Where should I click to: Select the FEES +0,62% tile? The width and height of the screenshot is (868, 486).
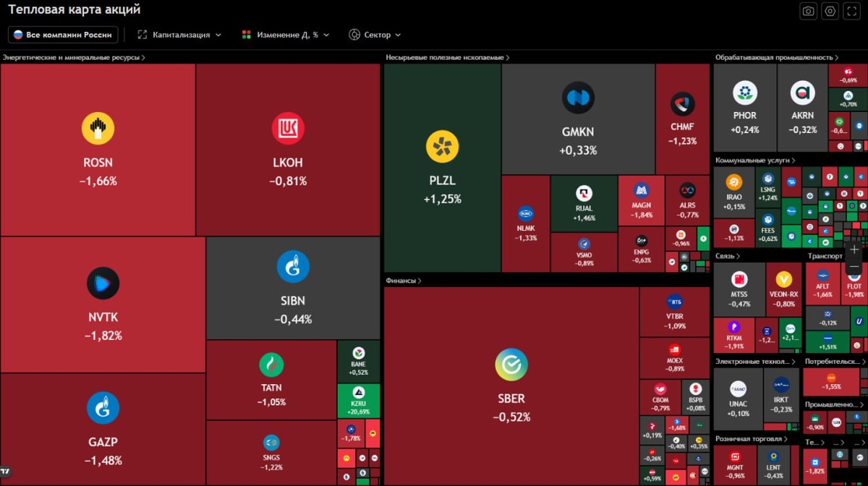click(768, 229)
